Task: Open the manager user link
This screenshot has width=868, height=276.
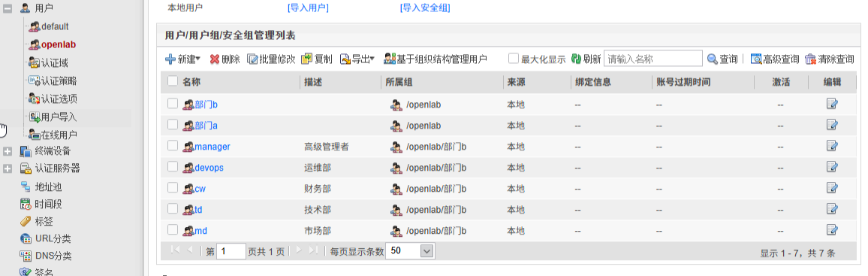Action: point(212,147)
